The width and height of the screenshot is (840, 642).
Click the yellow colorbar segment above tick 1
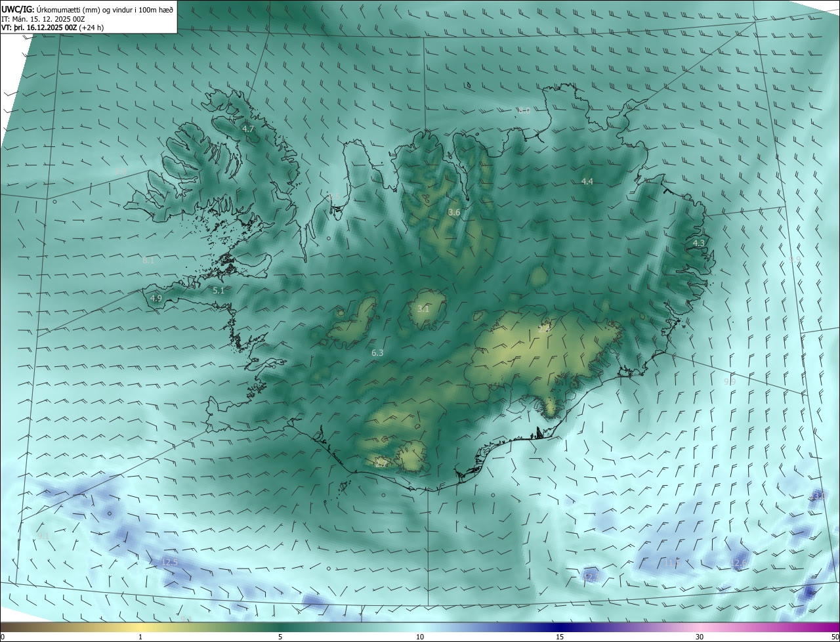140,627
